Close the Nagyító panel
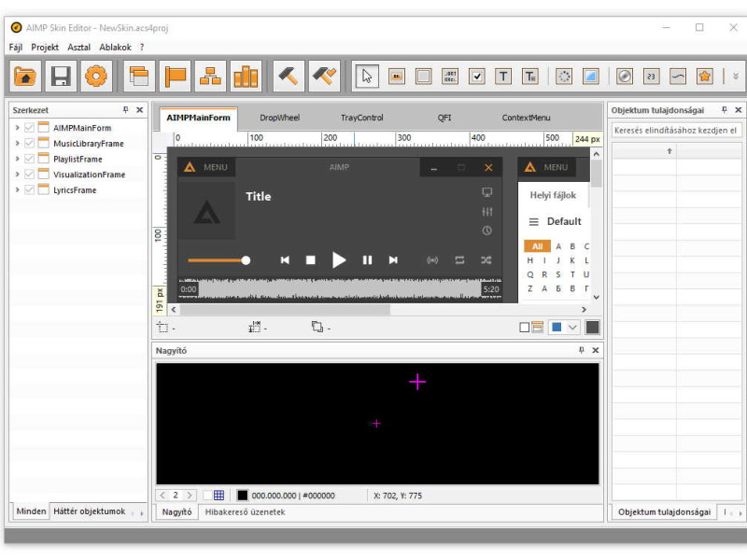 tap(596, 350)
